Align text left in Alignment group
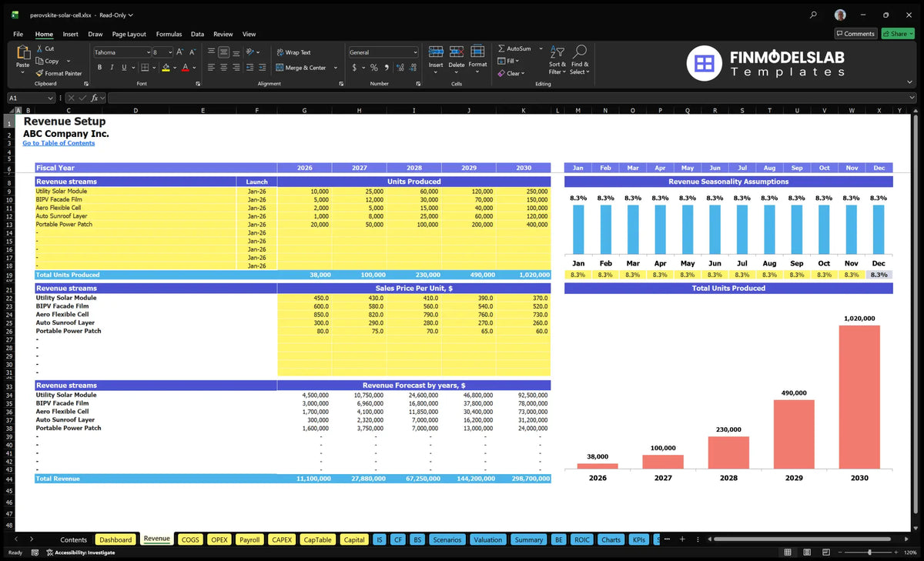 pos(211,68)
